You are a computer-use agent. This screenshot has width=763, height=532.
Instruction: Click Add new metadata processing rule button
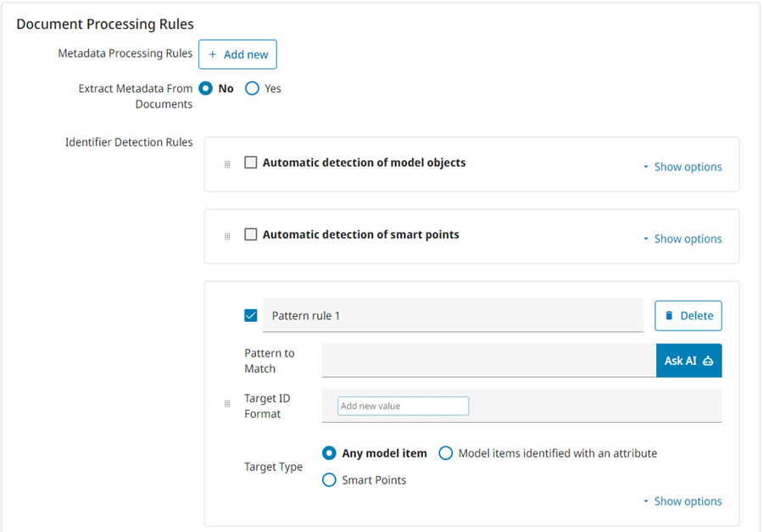pos(237,54)
